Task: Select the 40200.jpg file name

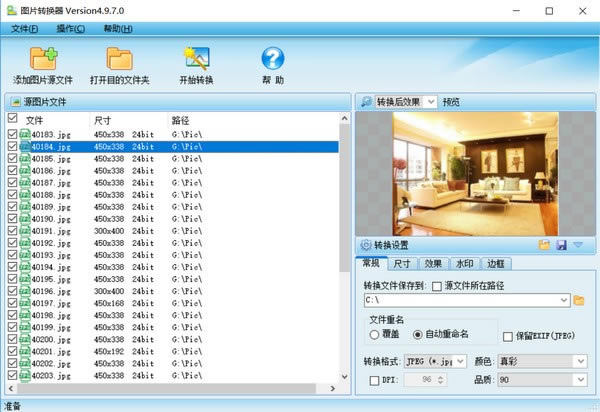Action: pyautogui.click(x=51, y=339)
